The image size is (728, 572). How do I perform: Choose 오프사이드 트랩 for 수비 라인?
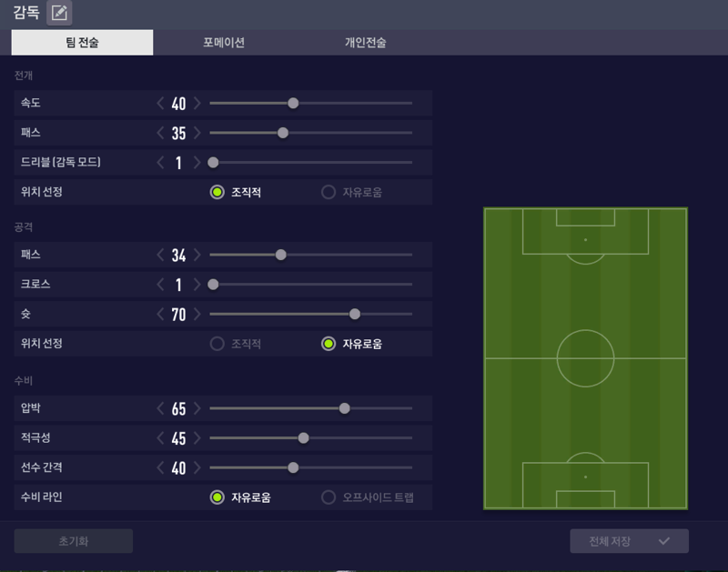coord(368,497)
